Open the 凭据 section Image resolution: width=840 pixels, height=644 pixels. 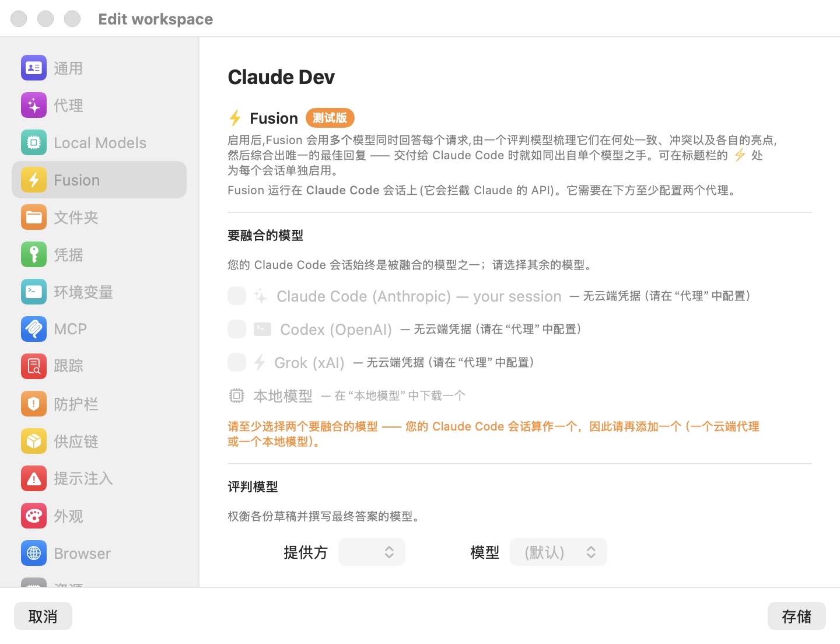pyautogui.click(x=99, y=254)
